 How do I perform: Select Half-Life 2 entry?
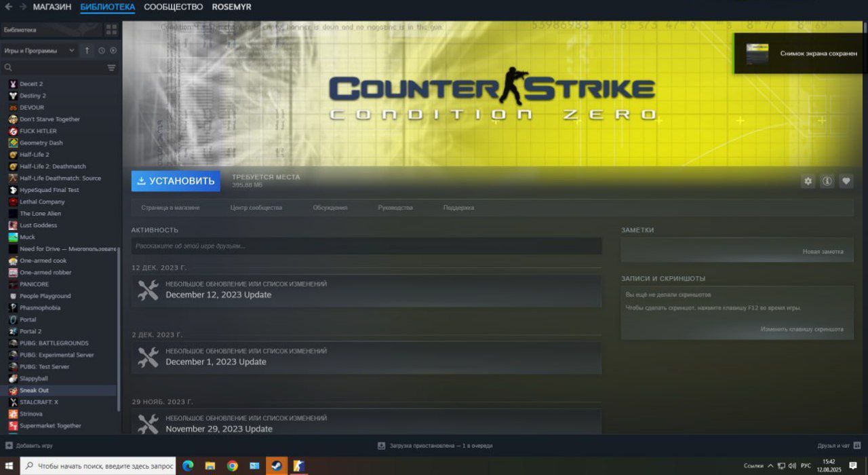60,155
